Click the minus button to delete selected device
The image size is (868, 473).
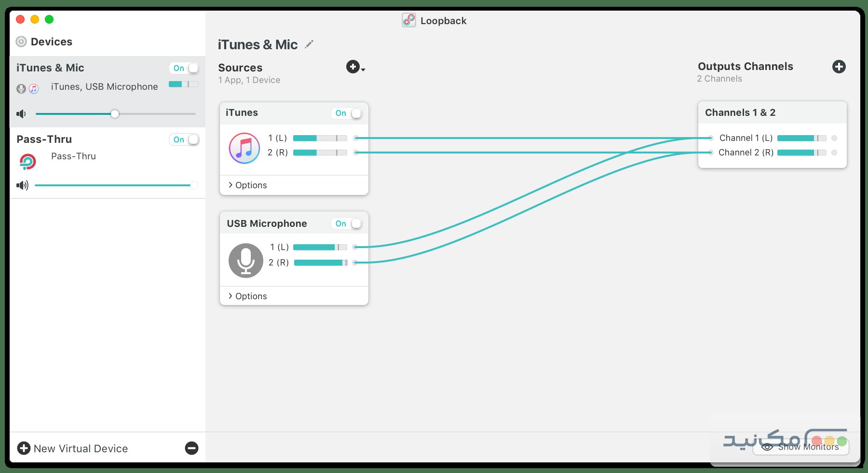point(191,448)
